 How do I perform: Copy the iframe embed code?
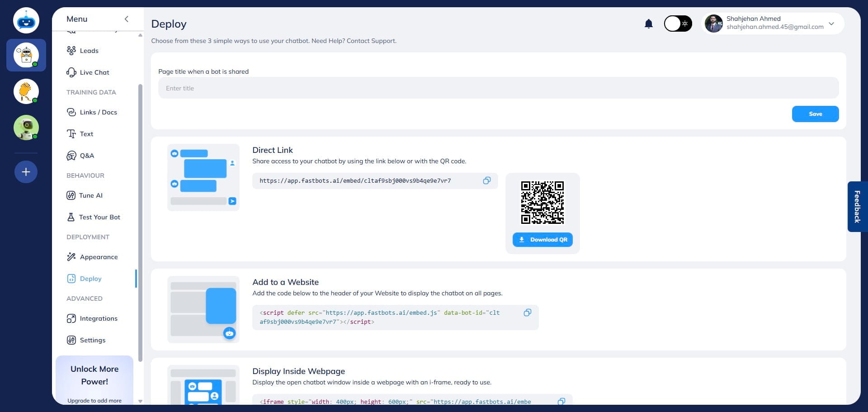click(561, 401)
